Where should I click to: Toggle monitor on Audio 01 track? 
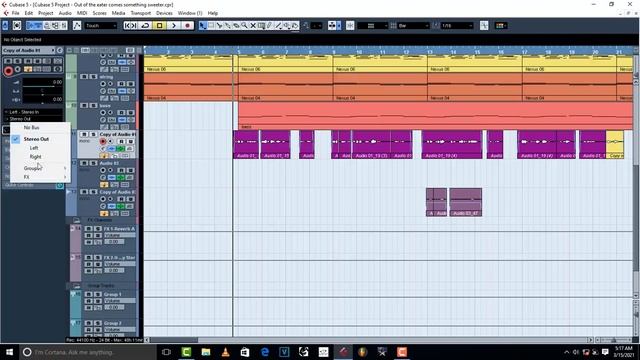coord(110,170)
